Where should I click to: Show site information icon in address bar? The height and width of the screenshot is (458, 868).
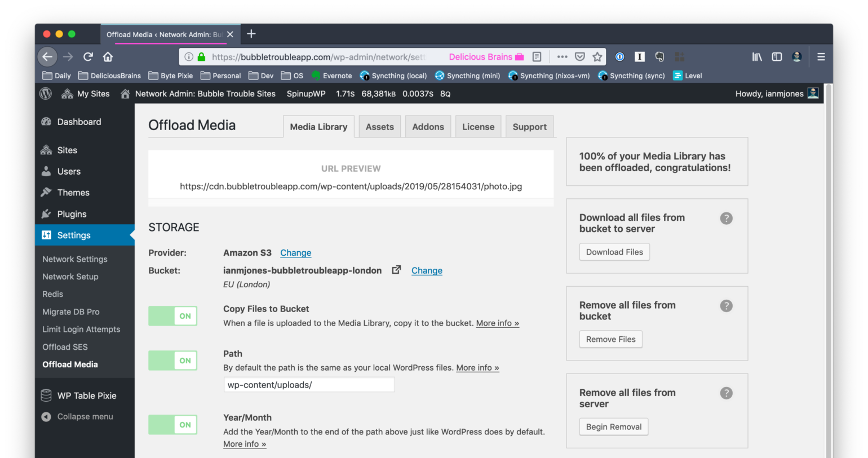[189, 57]
